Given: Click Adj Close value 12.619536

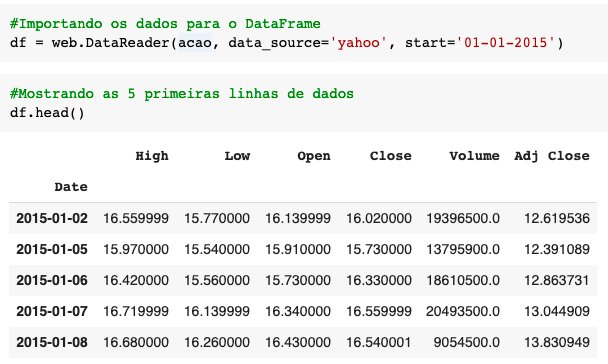Looking at the screenshot, I should pos(557,218).
